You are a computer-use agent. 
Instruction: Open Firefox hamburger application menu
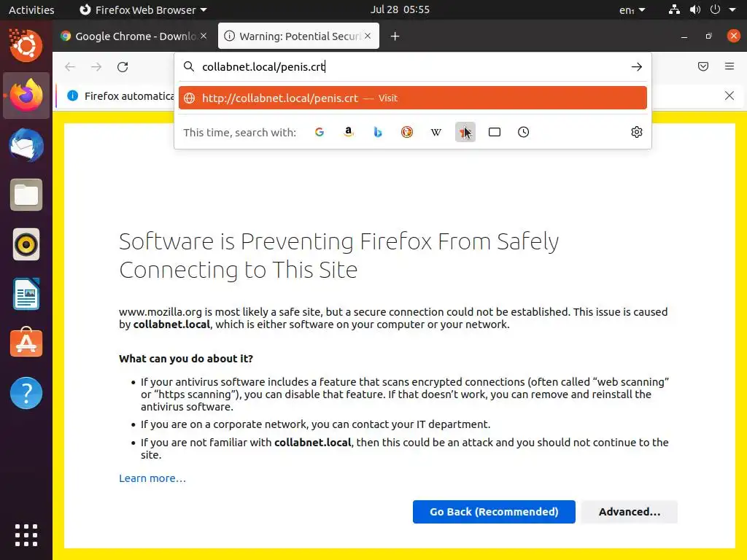click(x=729, y=67)
